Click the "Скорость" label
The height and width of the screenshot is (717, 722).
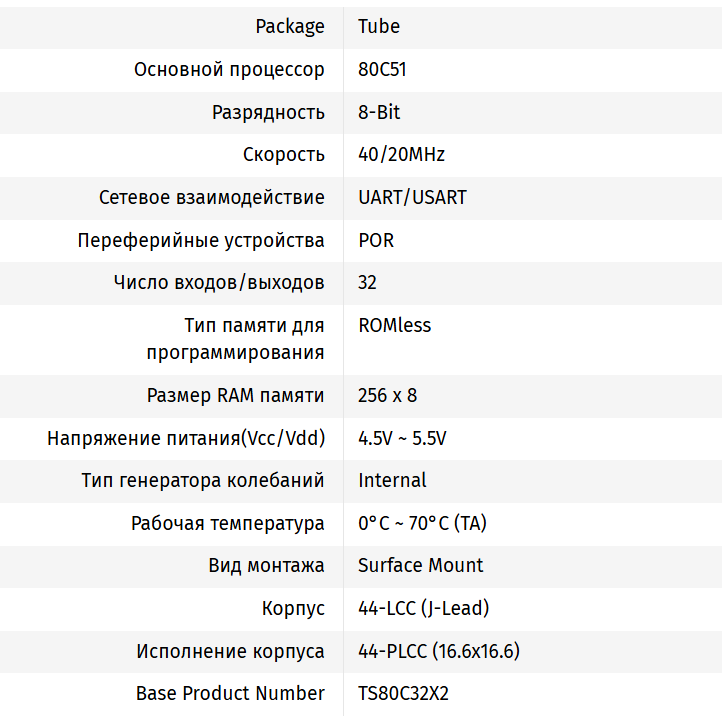point(284,155)
